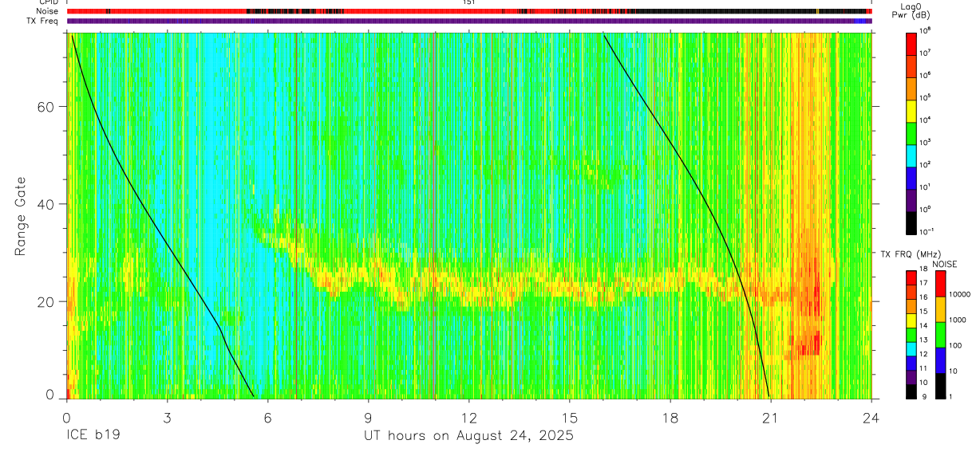This screenshot has width=980, height=452.
Task: Select the black 9 MHz TX frequency swatch
Action: click(911, 391)
